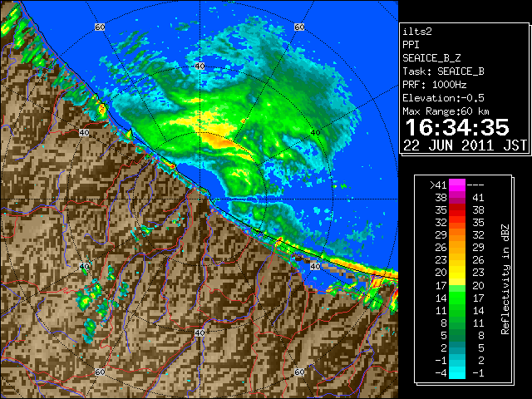532x399 pixels.
Task: Pick the red 35–38 dBZ color swatch
Action: pos(457,210)
